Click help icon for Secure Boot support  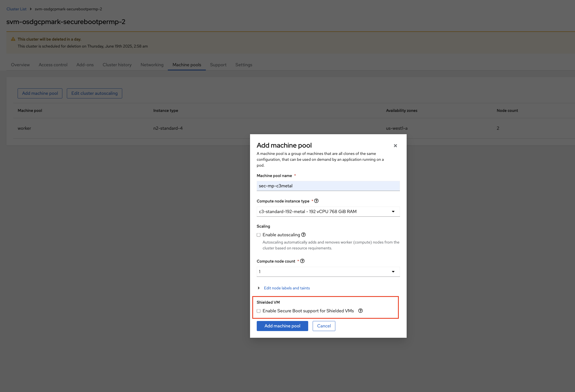tap(360, 311)
